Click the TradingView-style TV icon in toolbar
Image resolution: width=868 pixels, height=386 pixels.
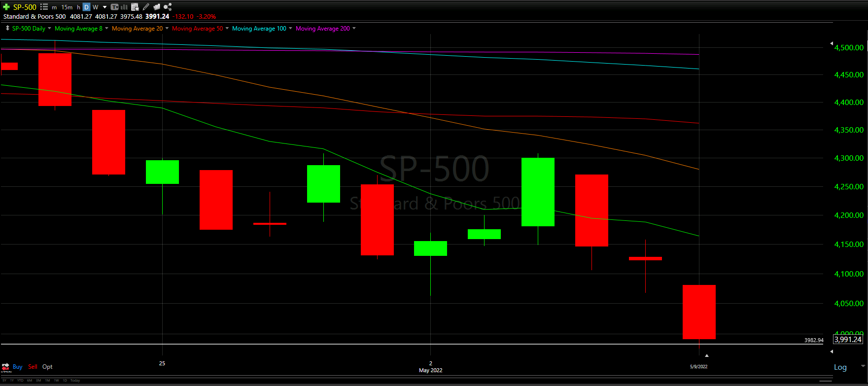[x=115, y=7]
